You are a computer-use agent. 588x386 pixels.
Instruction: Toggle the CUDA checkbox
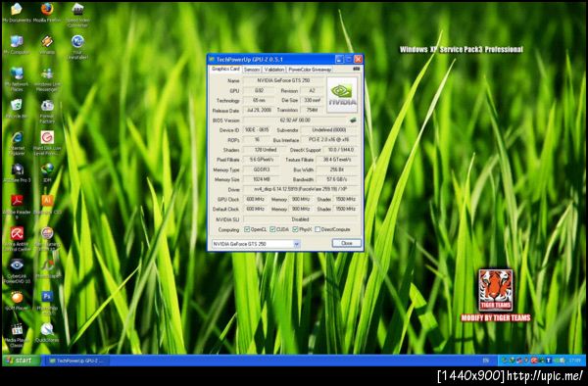272,229
